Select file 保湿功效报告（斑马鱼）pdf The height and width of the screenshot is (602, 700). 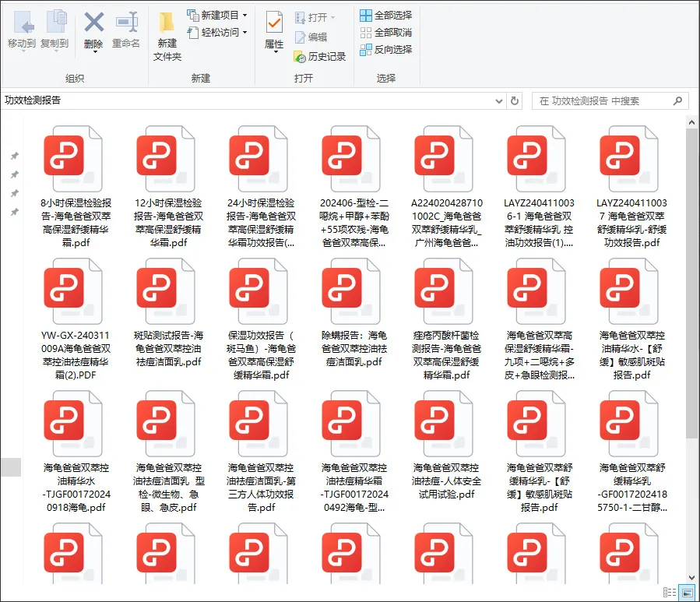pos(261,319)
